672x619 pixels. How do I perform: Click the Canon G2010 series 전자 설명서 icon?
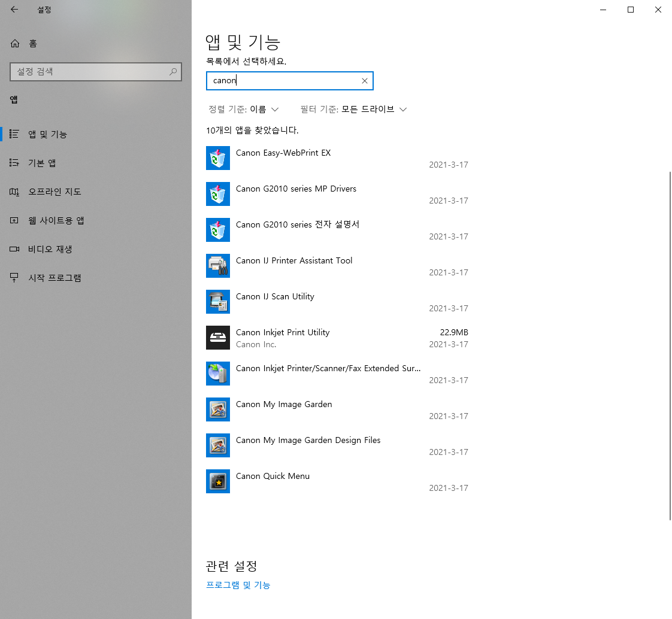[218, 230]
